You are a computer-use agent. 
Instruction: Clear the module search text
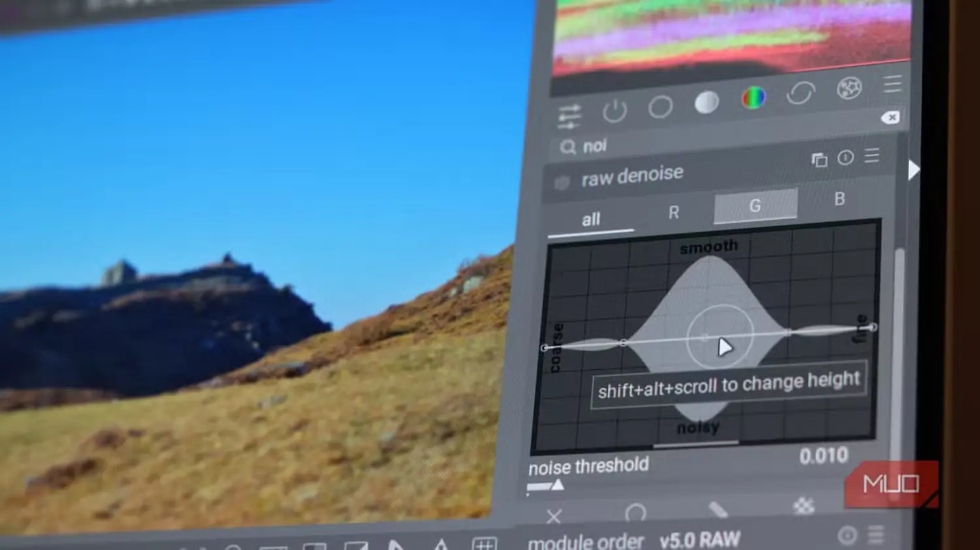click(890, 118)
